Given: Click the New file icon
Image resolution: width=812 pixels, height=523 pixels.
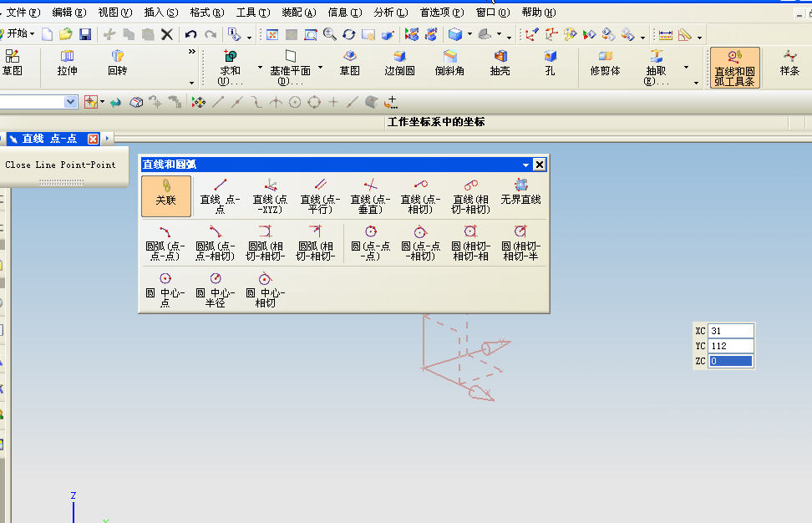Looking at the screenshot, I should tap(47, 34).
